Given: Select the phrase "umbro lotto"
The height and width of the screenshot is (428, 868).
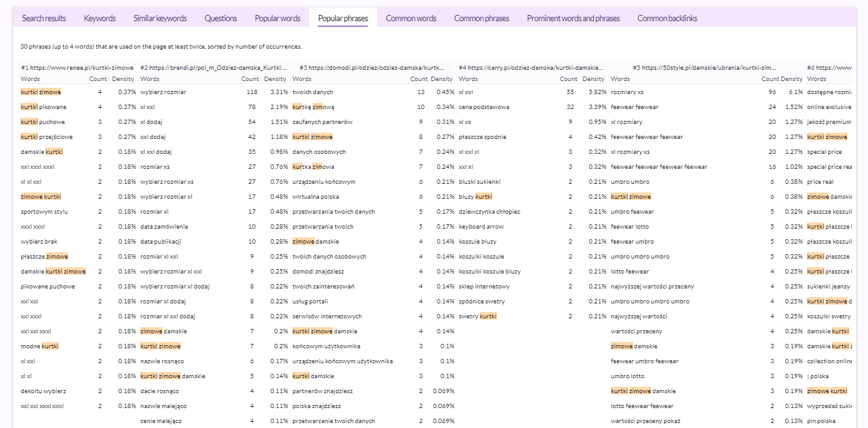Looking at the screenshot, I should (x=627, y=376).
